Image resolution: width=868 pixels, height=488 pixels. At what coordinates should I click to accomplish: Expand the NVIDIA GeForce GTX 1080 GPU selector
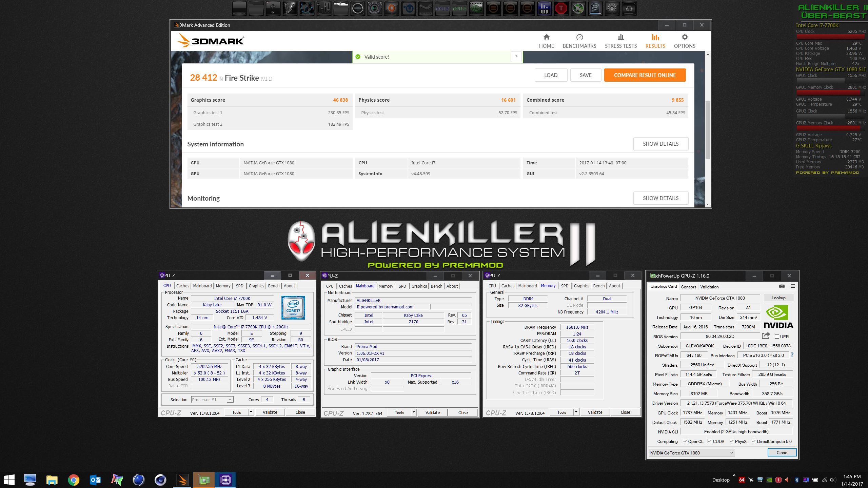(x=731, y=453)
